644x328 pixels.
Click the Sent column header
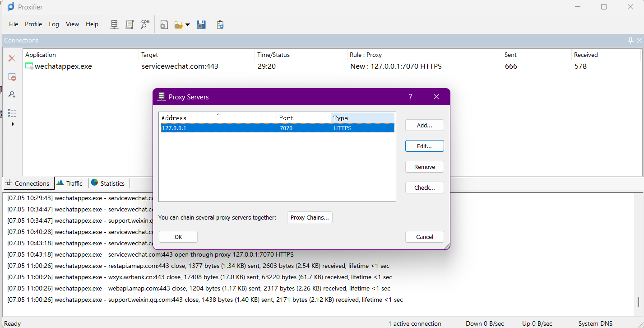537,55
